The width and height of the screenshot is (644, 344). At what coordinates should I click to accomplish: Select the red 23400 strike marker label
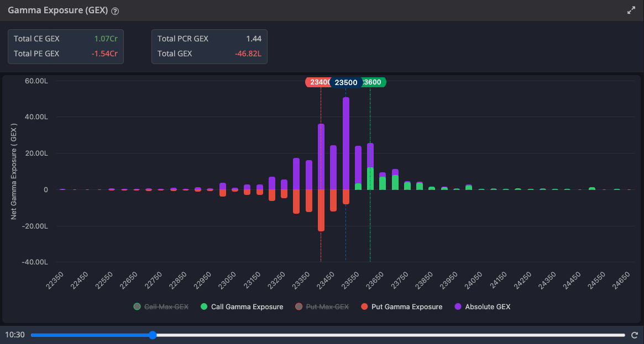[x=317, y=82]
